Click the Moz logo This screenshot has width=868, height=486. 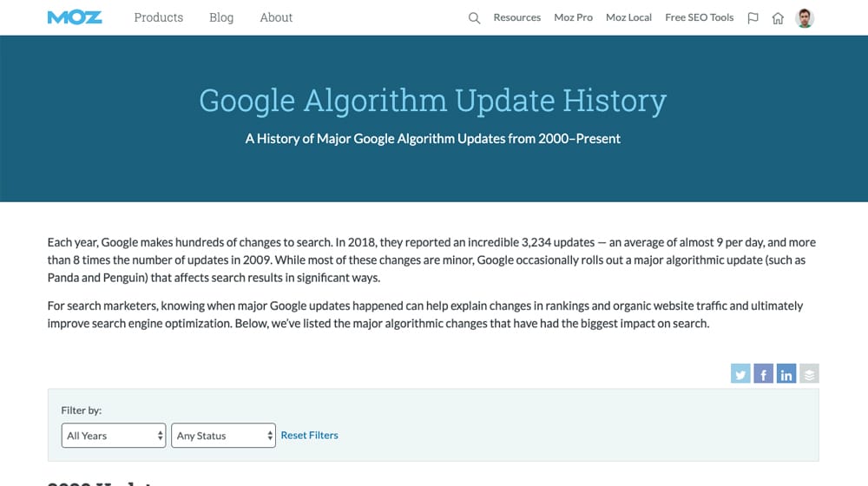(x=76, y=17)
